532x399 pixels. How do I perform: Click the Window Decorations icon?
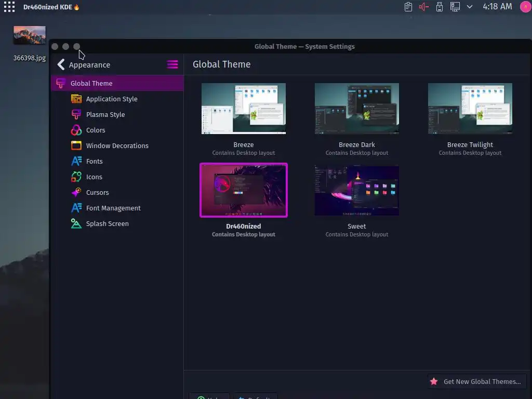[x=76, y=145]
